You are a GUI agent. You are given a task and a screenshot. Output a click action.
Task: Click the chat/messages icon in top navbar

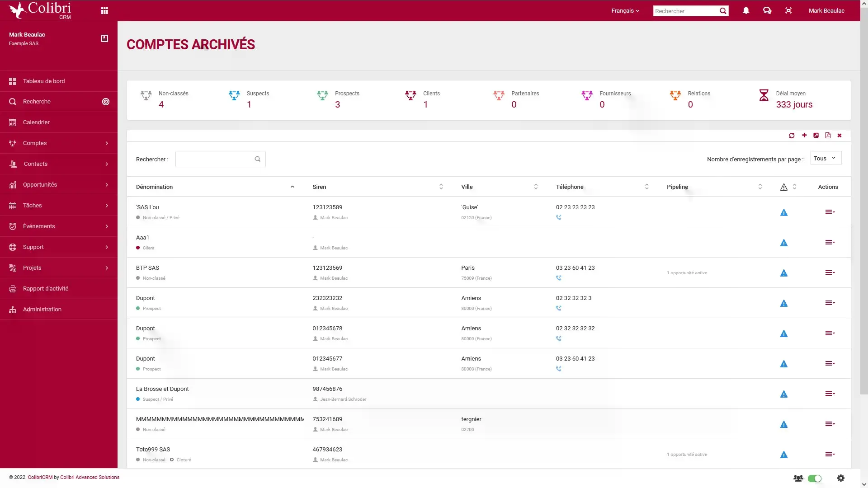coord(767,11)
